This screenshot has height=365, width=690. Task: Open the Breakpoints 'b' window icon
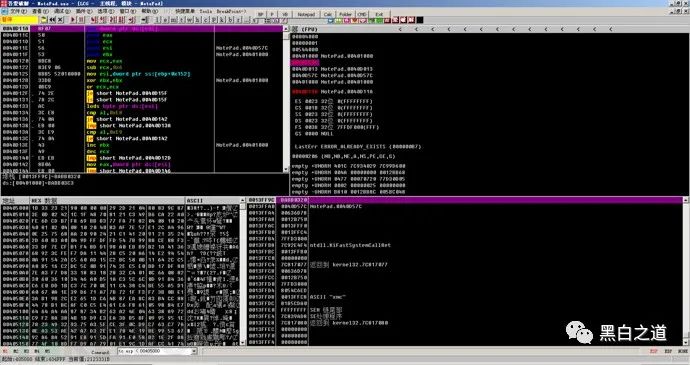tap(230, 20)
